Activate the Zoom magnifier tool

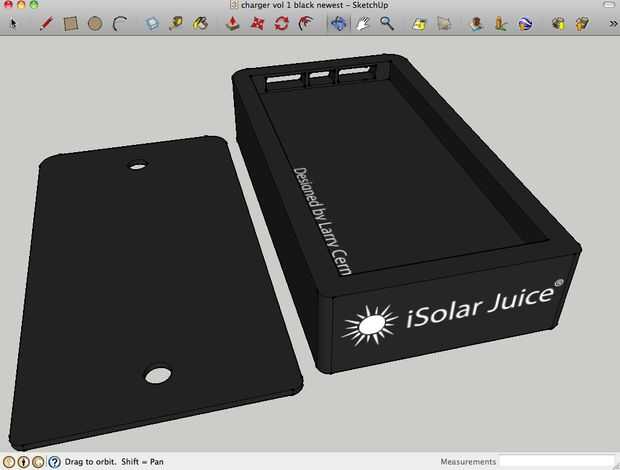pyautogui.click(x=387, y=24)
